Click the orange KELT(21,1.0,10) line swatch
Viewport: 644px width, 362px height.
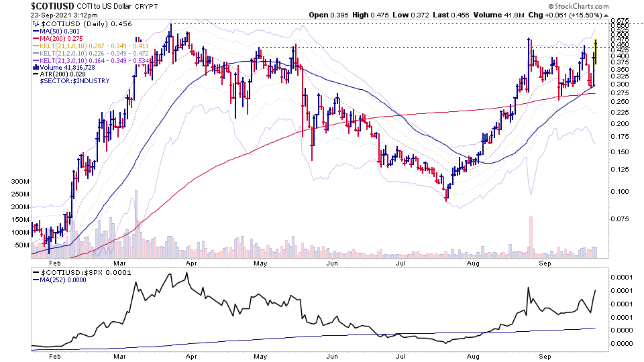click(x=36, y=46)
